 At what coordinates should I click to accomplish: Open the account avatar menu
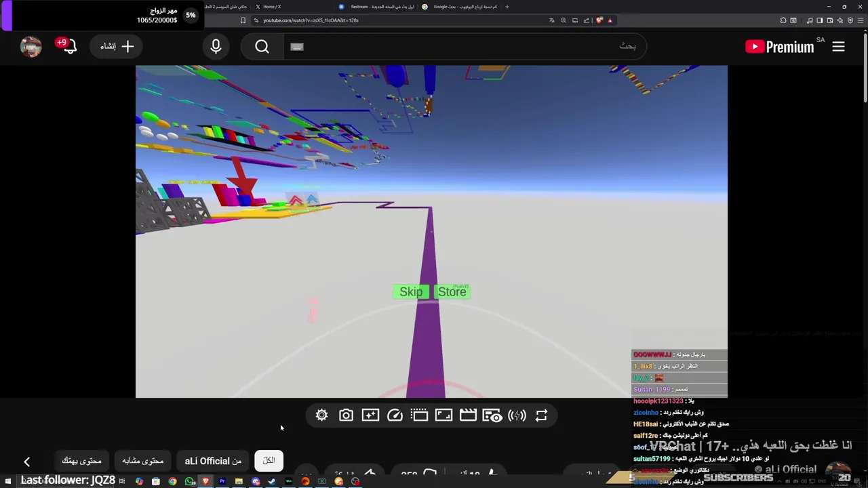pos(31,47)
